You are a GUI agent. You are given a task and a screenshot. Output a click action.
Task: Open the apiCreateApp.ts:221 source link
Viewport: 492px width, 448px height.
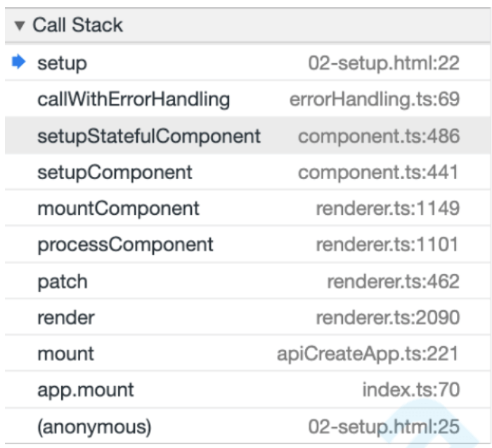[x=368, y=354]
